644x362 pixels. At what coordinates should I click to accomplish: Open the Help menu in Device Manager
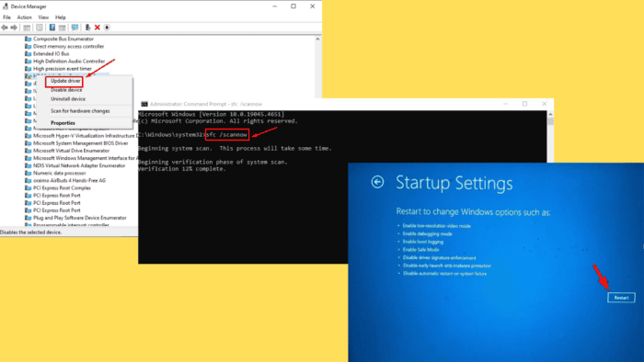(x=61, y=17)
